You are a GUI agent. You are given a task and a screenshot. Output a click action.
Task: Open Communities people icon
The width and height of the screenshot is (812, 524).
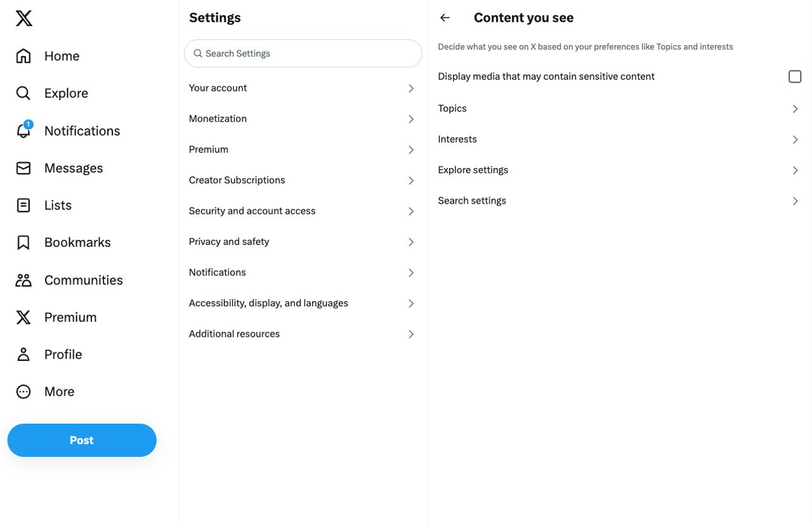coord(23,280)
